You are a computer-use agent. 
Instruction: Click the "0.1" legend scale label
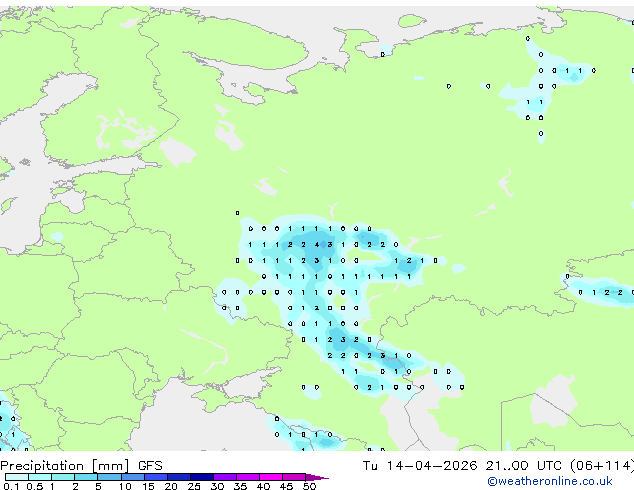[x=11, y=486]
